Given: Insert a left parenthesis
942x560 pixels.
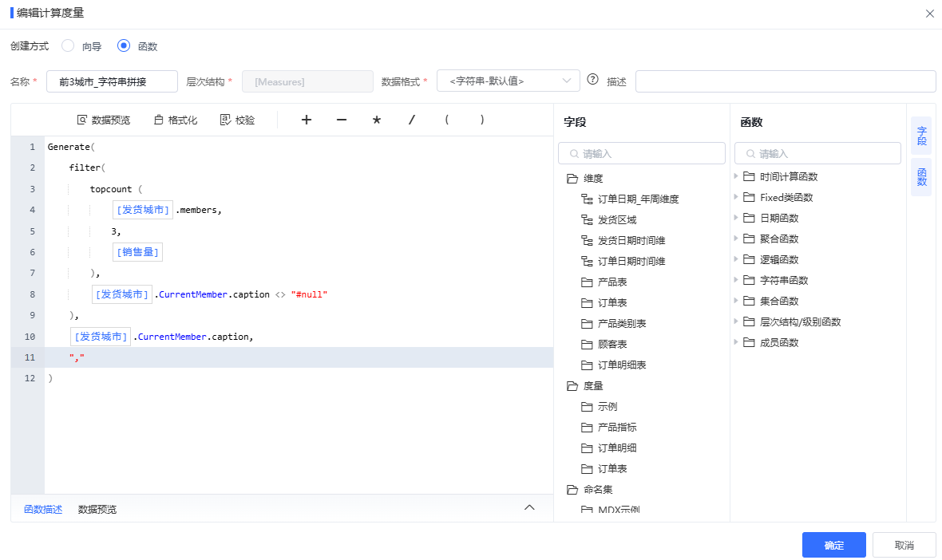Looking at the screenshot, I should (447, 120).
